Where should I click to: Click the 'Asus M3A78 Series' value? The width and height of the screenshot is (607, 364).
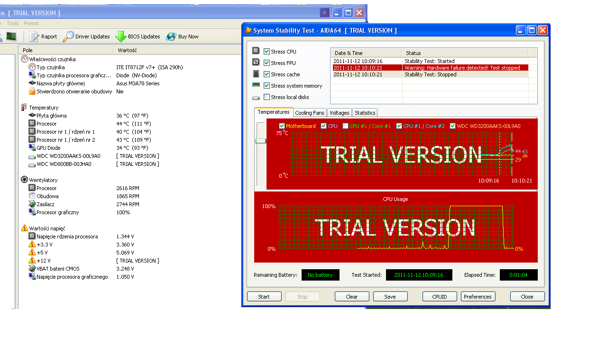click(138, 83)
